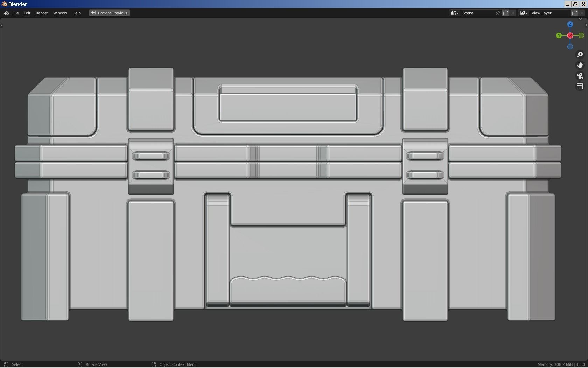Minimize the Blender window
This screenshot has height=368, width=588.
[568, 4]
